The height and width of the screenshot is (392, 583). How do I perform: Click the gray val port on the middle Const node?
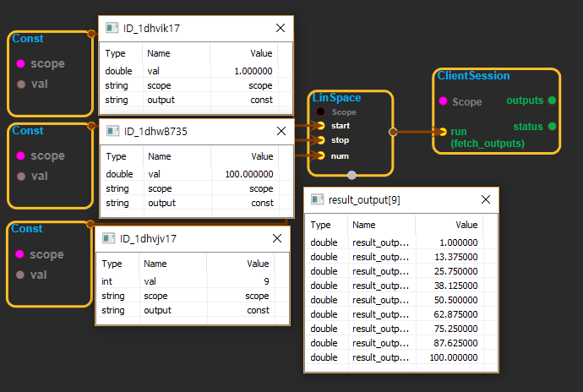pos(21,176)
